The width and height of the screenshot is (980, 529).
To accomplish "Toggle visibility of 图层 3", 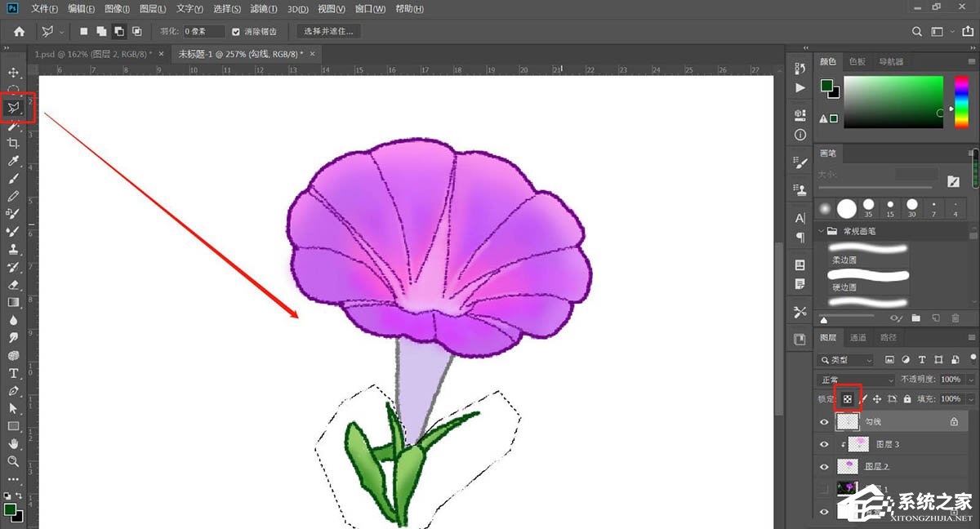I will [824, 445].
